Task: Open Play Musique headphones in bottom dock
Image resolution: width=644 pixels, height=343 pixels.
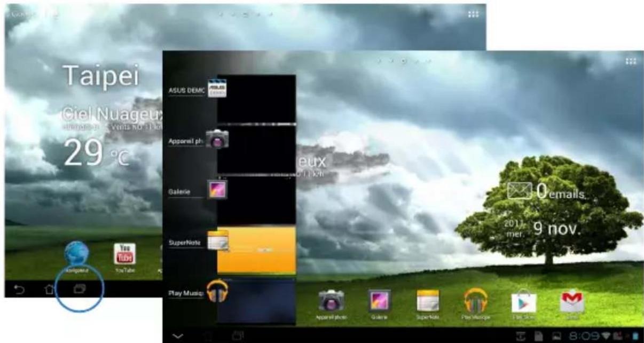Action: pyautogui.click(x=475, y=301)
